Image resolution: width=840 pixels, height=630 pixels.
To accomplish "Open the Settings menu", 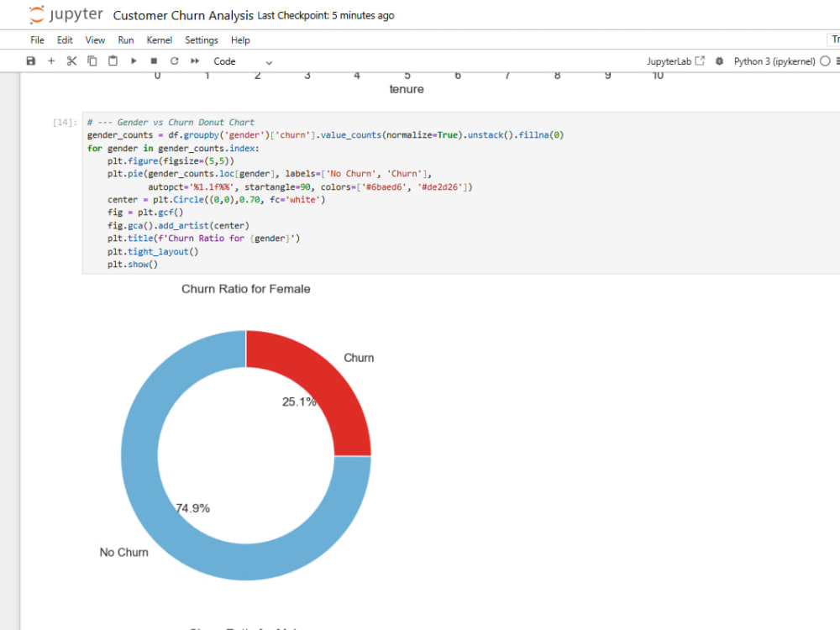I will 202,40.
